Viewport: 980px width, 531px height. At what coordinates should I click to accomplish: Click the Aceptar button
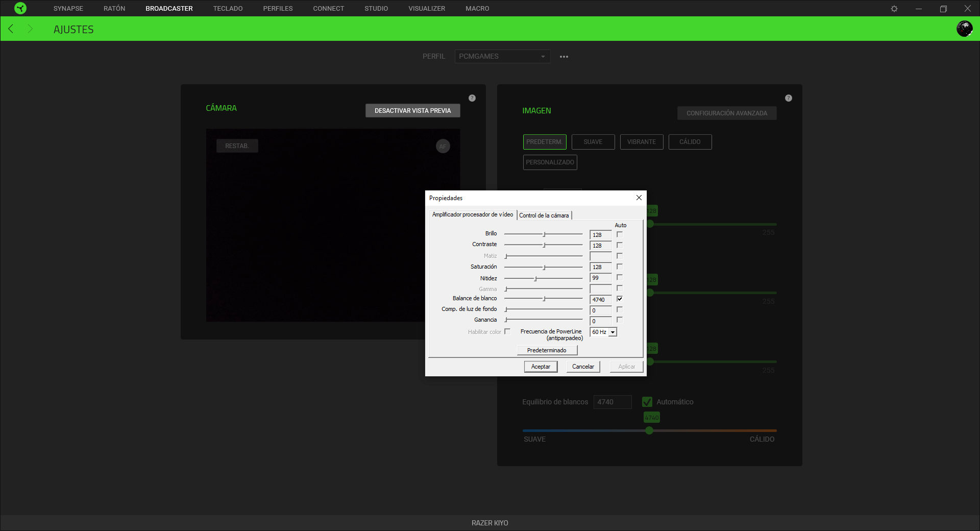[541, 367]
